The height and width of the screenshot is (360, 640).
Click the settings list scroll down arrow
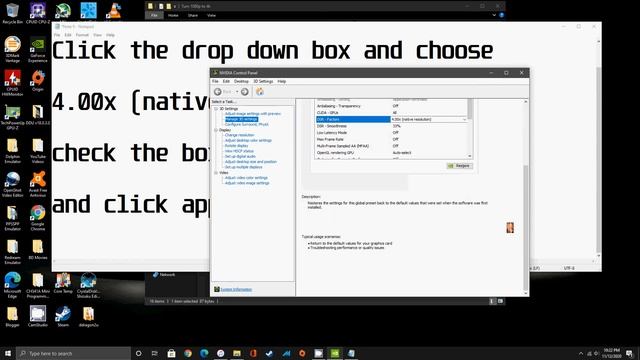470,156
